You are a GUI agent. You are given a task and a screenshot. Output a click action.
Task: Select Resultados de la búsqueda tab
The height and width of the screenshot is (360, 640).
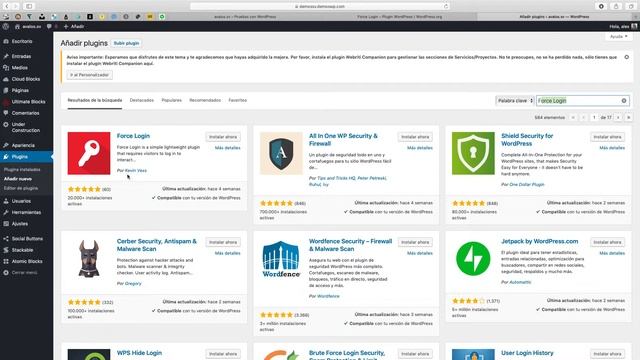95,100
